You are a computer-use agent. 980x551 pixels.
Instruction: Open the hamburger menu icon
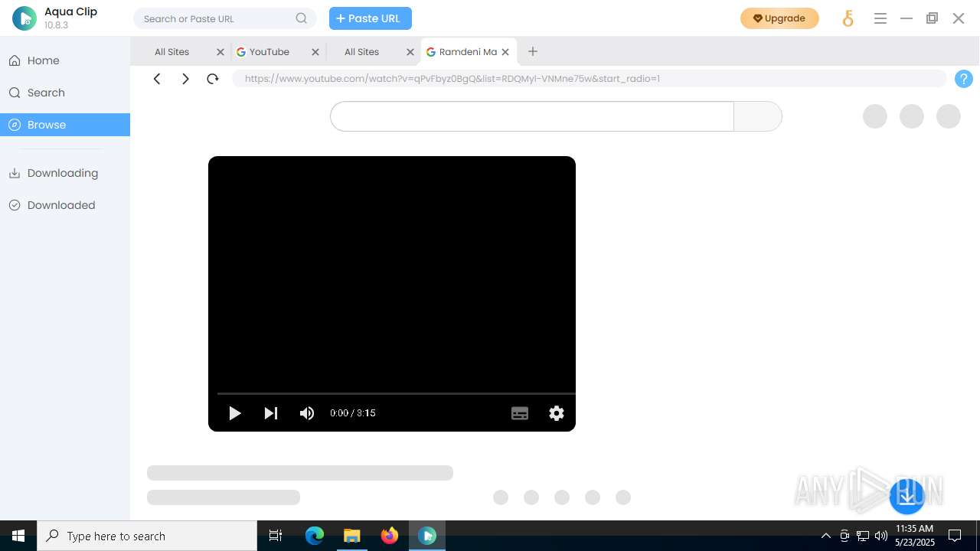[x=880, y=18]
